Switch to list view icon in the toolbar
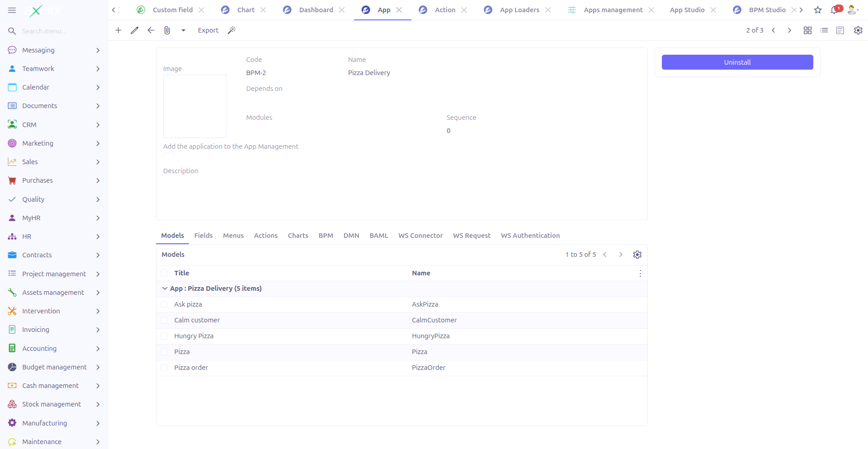The width and height of the screenshot is (868, 449). point(824,30)
